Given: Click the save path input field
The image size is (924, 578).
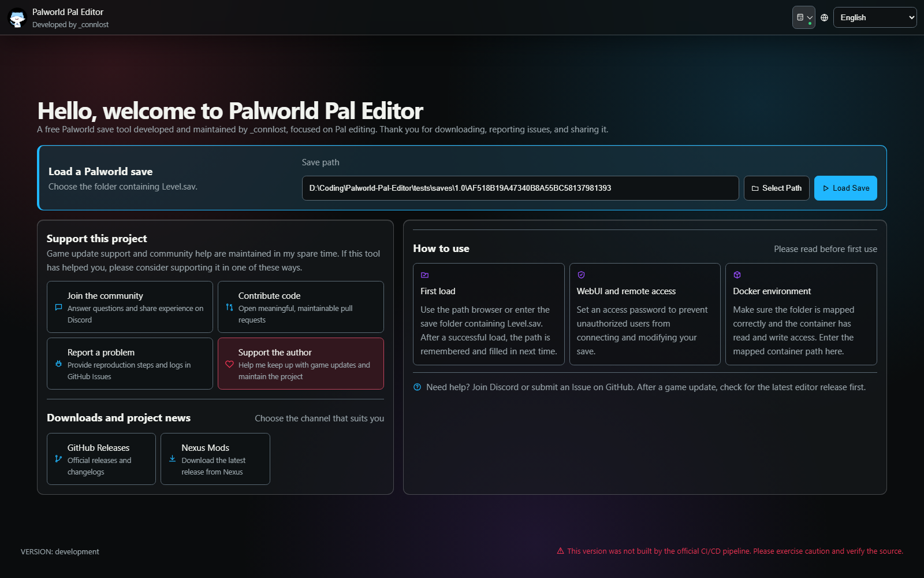Looking at the screenshot, I should (x=520, y=188).
